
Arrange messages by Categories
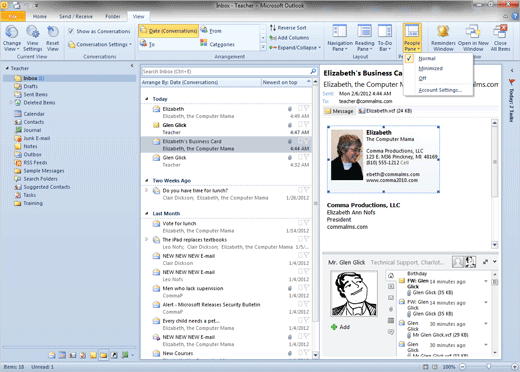[x=217, y=44]
